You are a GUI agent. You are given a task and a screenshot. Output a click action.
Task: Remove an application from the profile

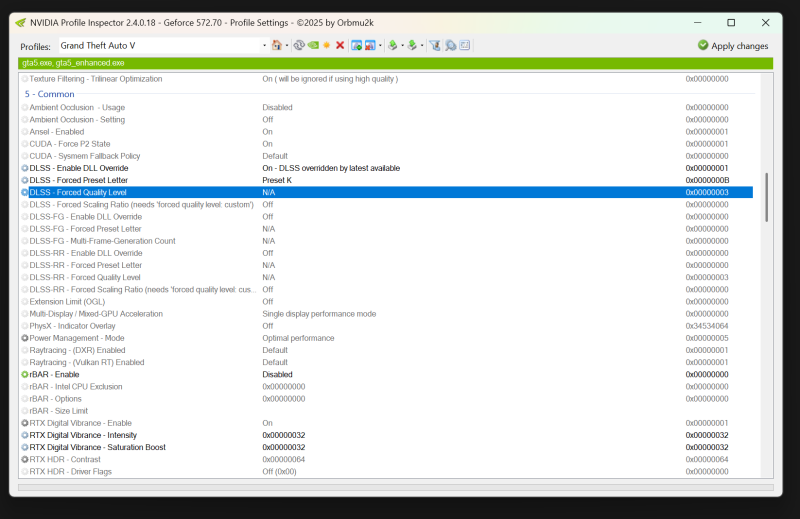coord(370,45)
